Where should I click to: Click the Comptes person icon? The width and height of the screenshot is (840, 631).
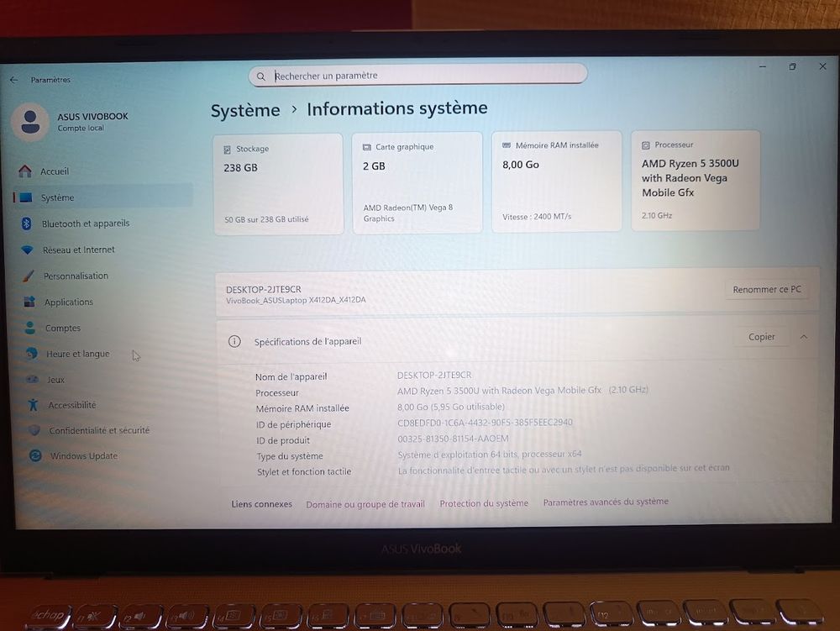[x=30, y=328]
